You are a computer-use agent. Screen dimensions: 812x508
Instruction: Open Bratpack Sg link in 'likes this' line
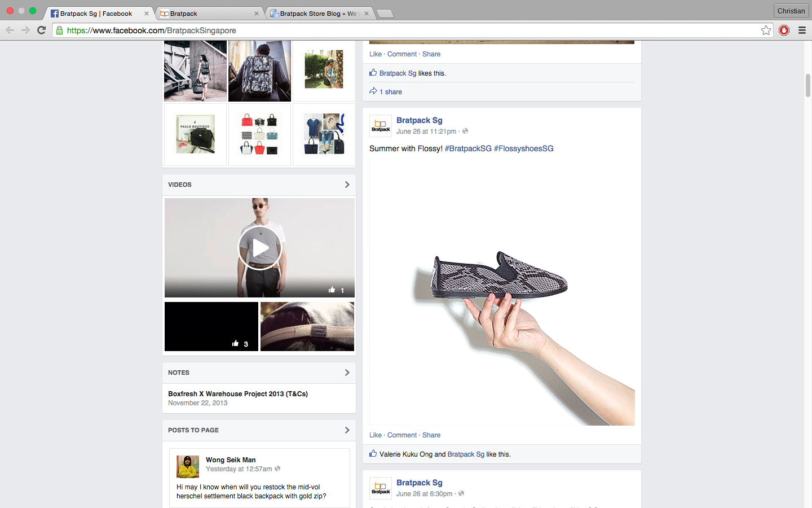pyautogui.click(x=398, y=73)
